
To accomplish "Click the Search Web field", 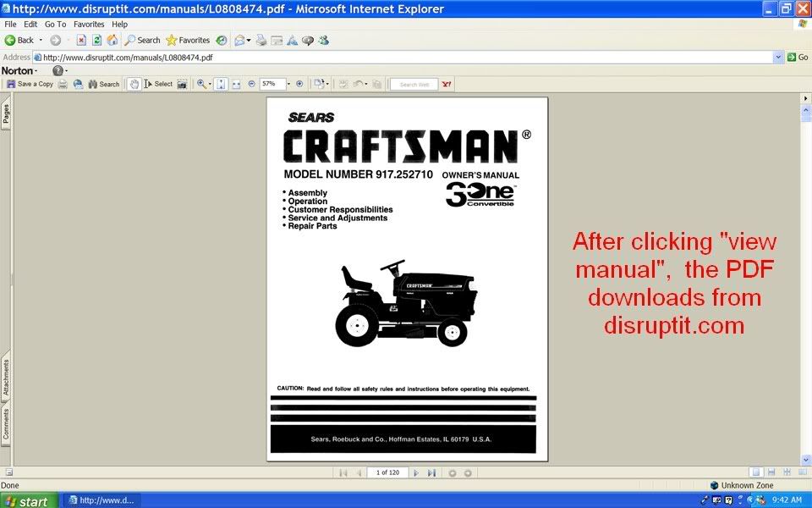I will 414,84.
